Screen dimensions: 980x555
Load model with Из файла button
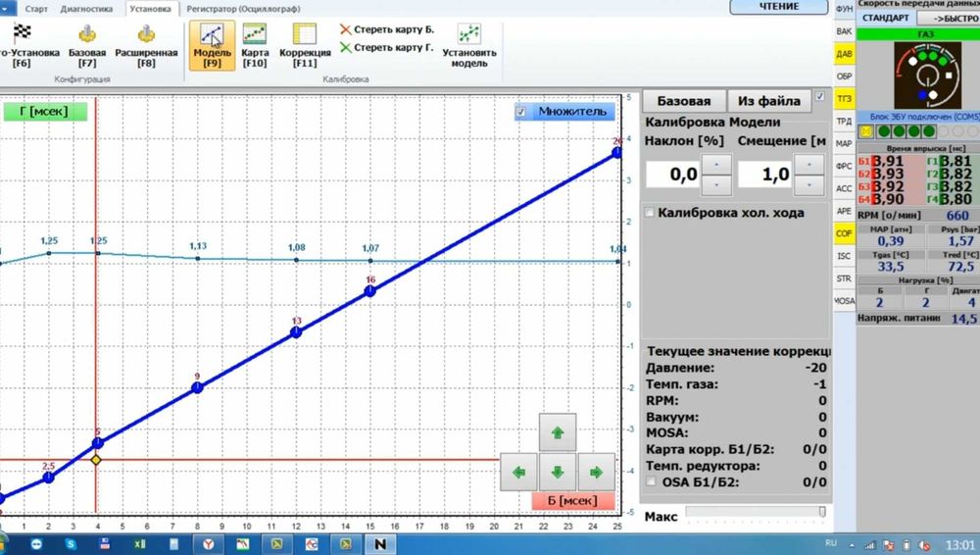click(768, 101)
